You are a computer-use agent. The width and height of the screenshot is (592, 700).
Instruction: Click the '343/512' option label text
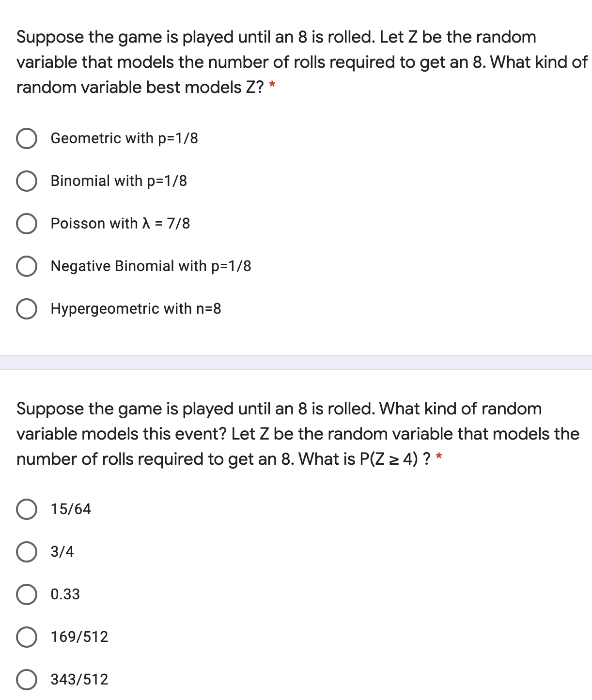click(79, 680)
